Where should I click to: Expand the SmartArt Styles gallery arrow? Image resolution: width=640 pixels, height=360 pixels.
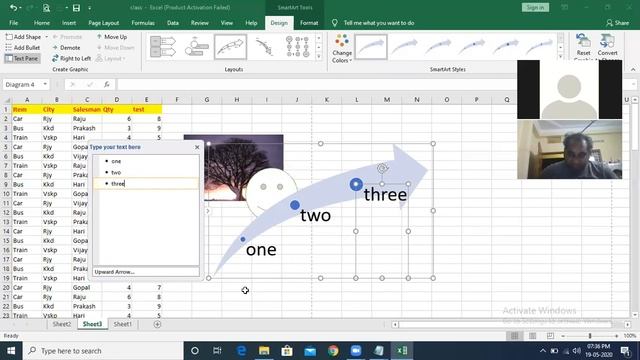coord(560,56)
